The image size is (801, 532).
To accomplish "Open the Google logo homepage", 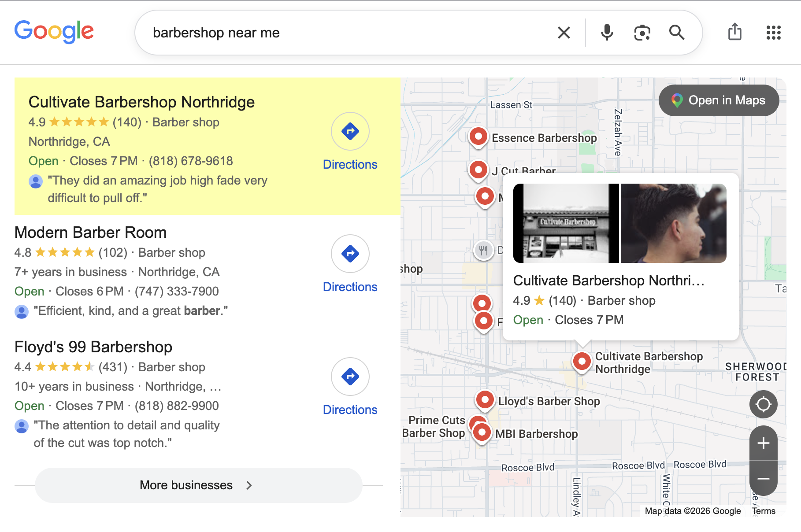I will point(54,32).
